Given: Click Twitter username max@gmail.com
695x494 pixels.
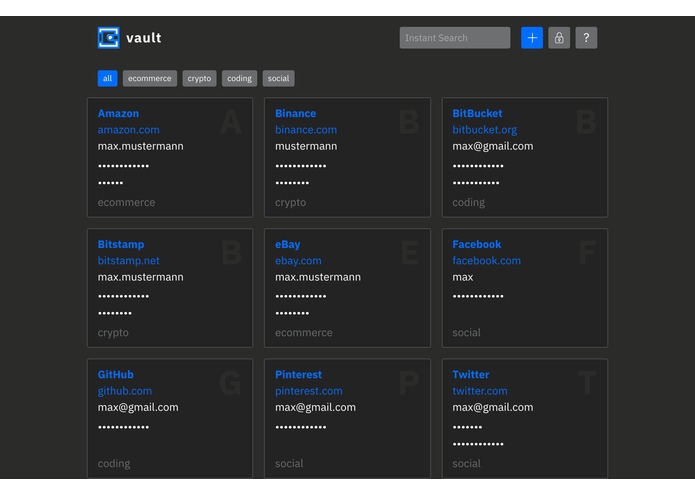Looking at the screenshot, I should (x=492, y=408).
